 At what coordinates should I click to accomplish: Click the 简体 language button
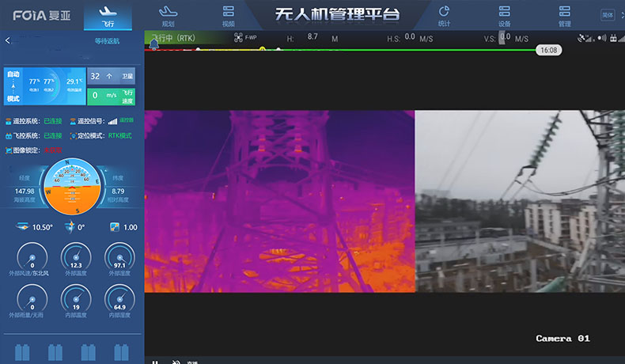click(x=608, y=15)
